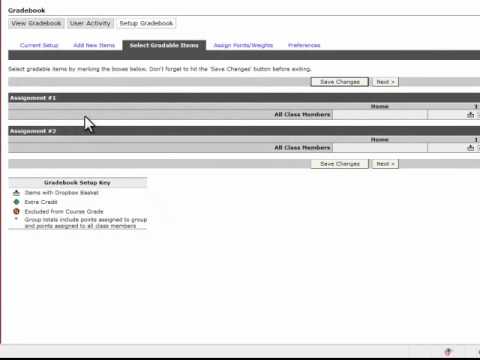Open the Preferences tab
Viewport: 480px width, 360px height.
click(304, 45)
